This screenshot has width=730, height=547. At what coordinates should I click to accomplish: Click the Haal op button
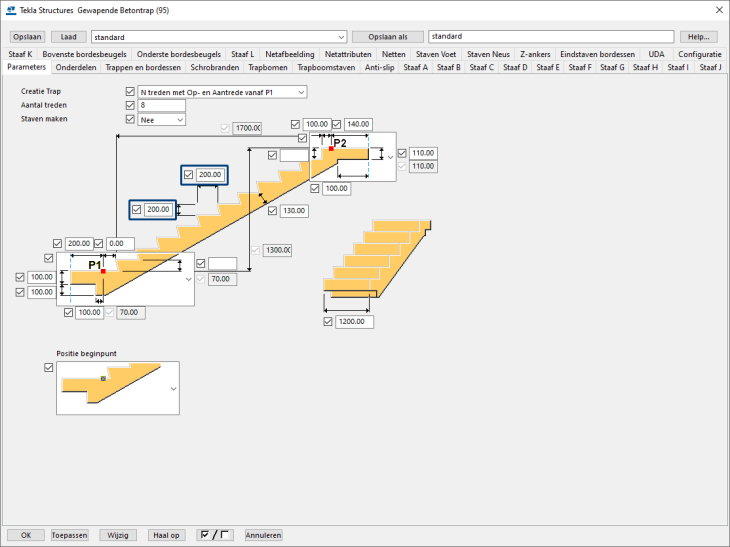point(166,535)
